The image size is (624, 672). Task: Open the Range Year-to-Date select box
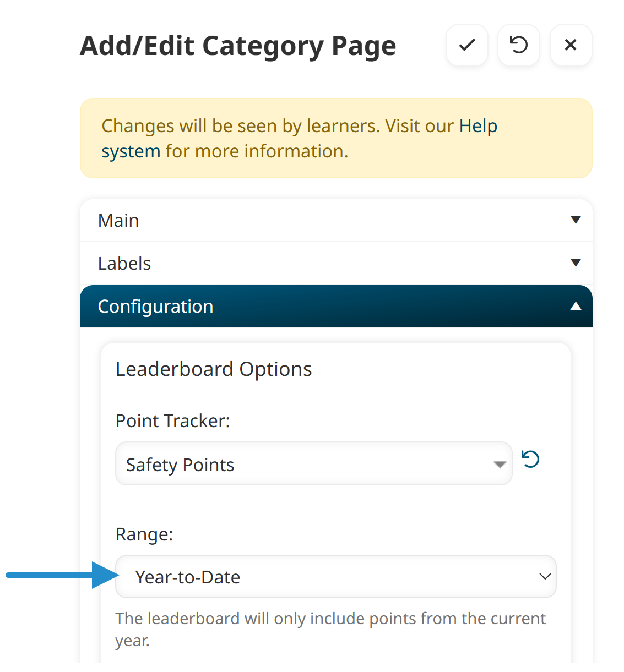330,577
